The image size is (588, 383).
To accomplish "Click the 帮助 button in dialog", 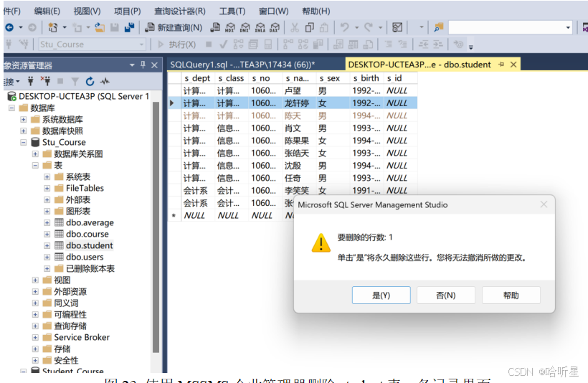I will (511, 295).
